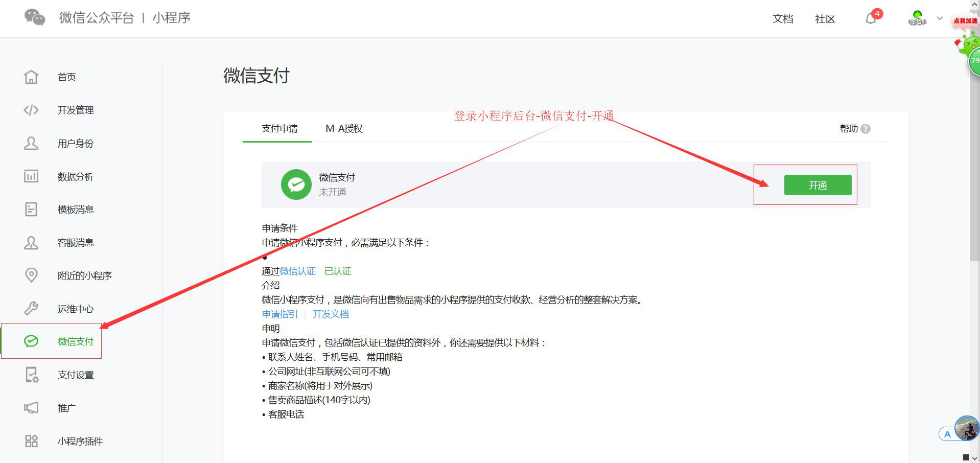Screen dimensions: 980x463
Task: Select 运维中心 in the sidebar menu
Action: point(76,309)
